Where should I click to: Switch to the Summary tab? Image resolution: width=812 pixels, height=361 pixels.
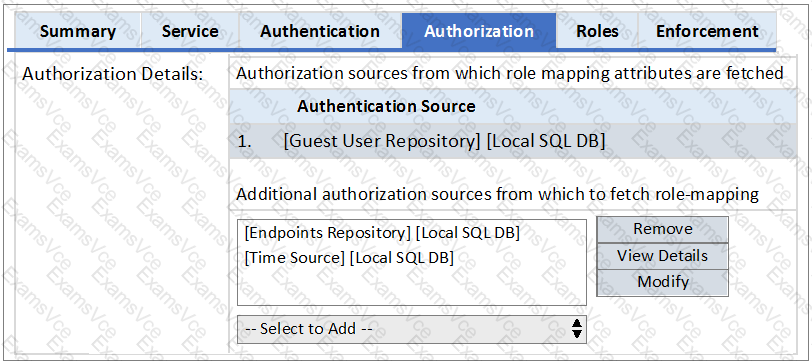tap(78, 31)
